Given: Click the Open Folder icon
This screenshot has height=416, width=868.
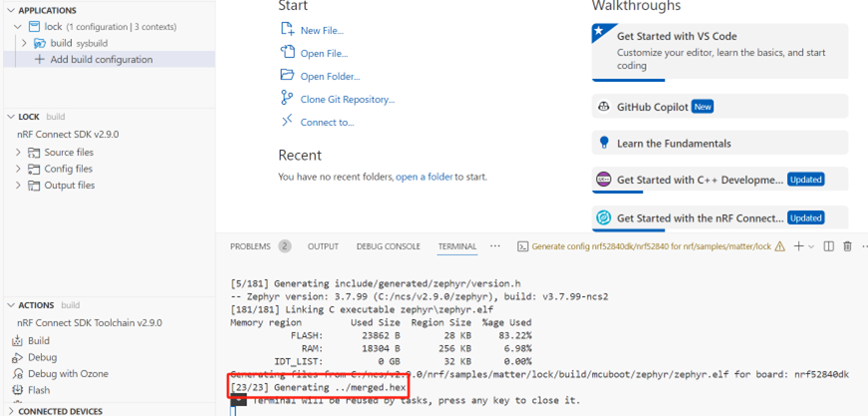Looking at the screenshot, I should pyautogui.click(x=287, y=75).
